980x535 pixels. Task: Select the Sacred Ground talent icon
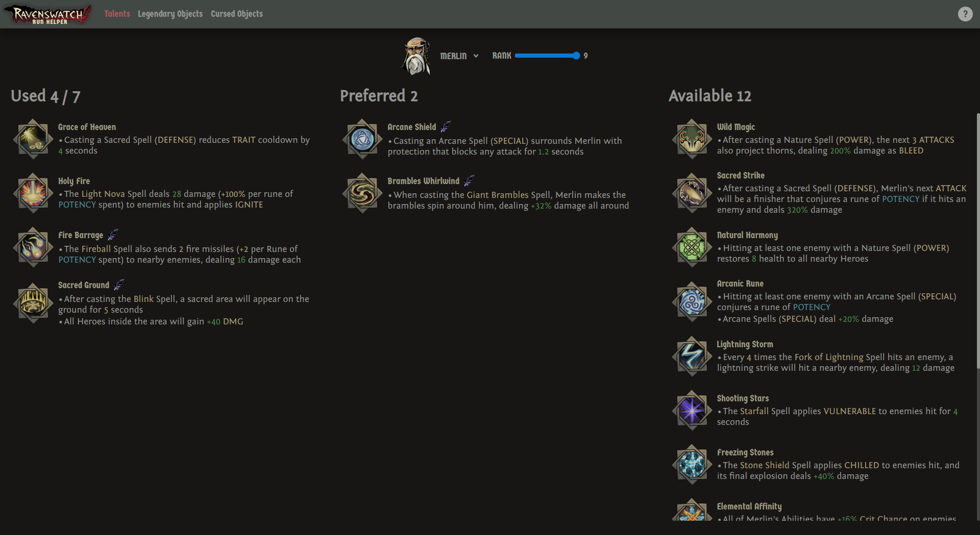[33, 303]
